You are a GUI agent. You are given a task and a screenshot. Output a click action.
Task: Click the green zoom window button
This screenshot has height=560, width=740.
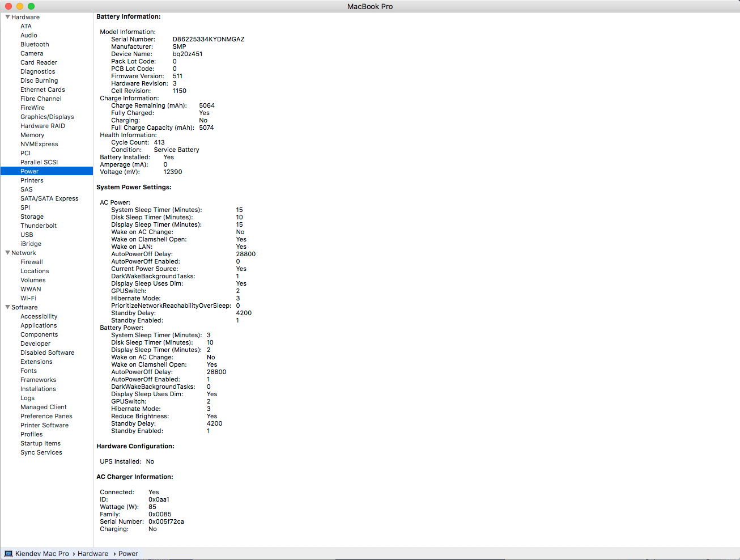[31, 6]
